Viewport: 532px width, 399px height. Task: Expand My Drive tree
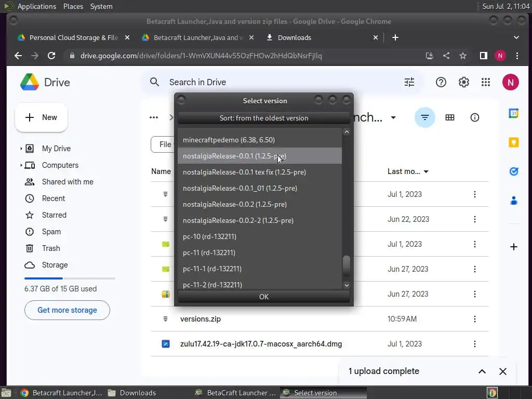(x=21, y=149)
